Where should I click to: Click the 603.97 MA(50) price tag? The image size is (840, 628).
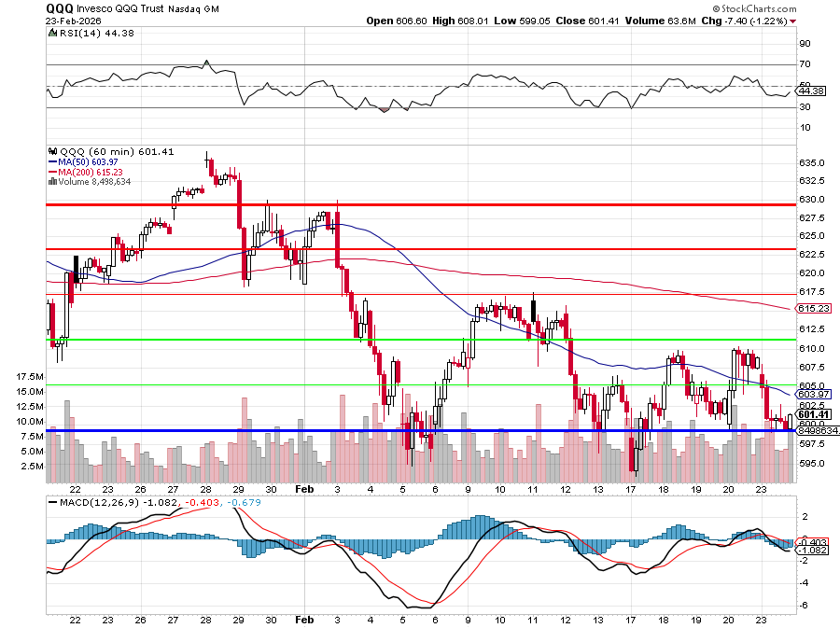(x=811, y=395)
